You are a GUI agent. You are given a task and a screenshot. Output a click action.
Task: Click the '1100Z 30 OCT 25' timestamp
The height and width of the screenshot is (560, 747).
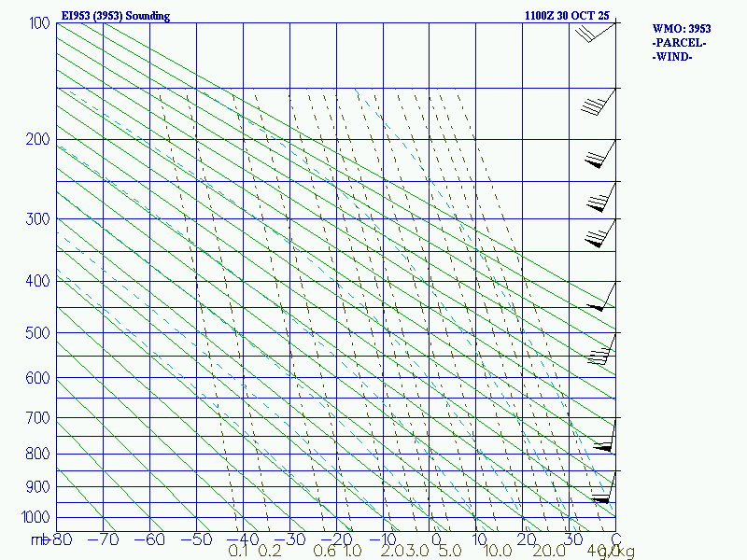[x=567, y=16]
